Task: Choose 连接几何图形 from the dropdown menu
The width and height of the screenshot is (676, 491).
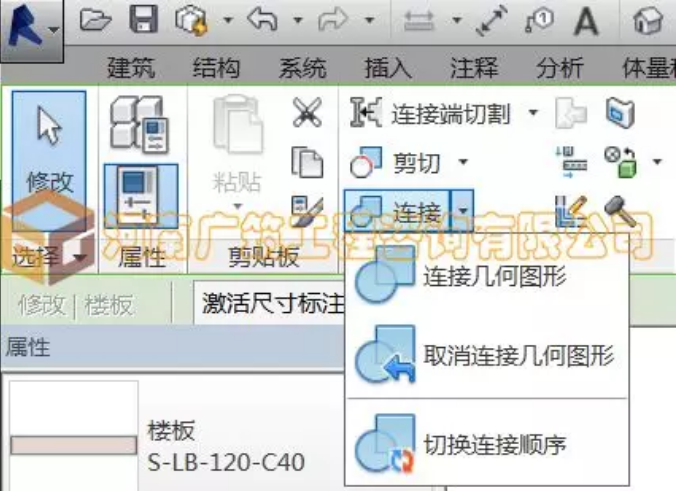Action: [x=487, y=276]
